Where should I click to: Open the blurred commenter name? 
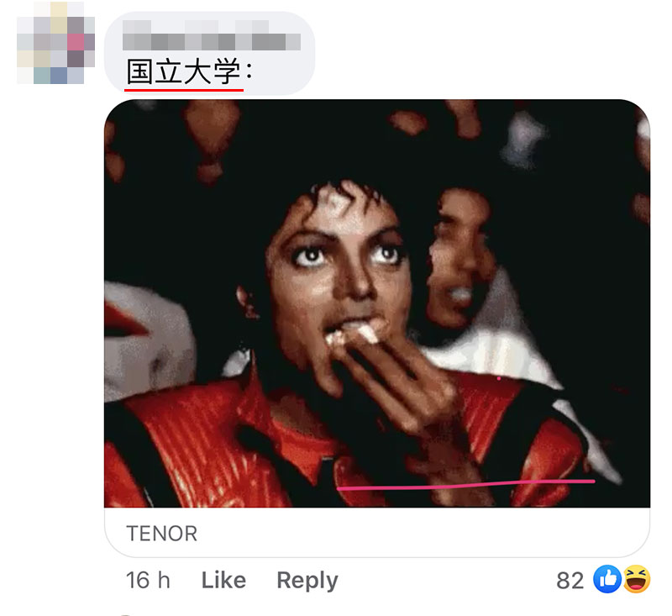click(212, 35)
